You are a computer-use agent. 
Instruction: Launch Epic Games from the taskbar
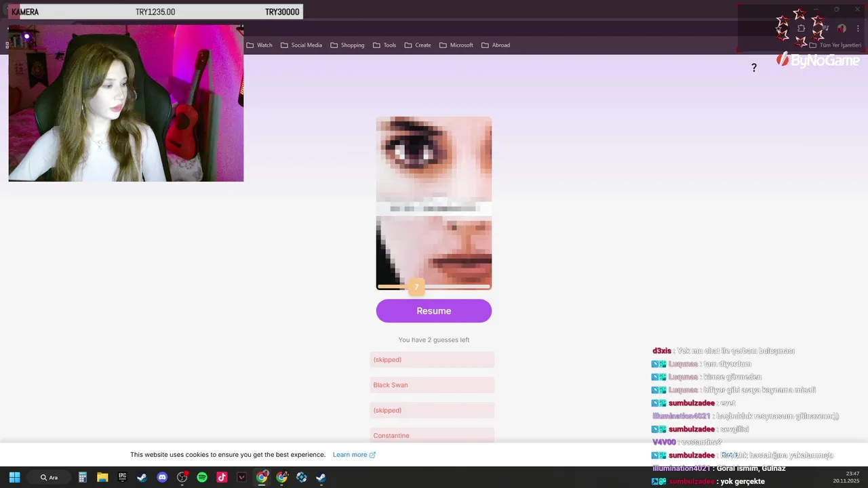123,477
